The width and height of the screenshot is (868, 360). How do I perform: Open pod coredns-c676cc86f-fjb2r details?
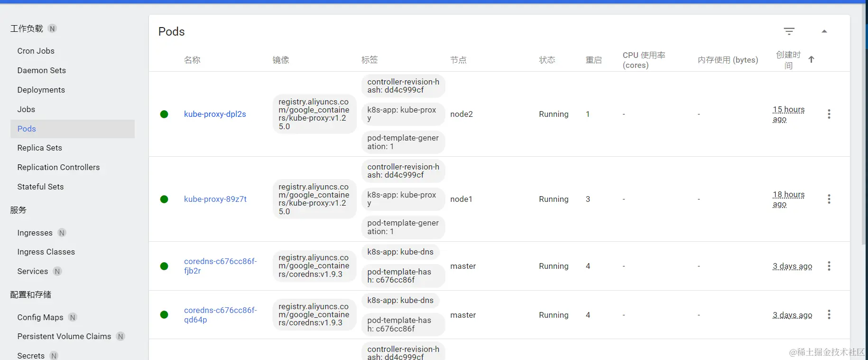(x=221, y=266)
